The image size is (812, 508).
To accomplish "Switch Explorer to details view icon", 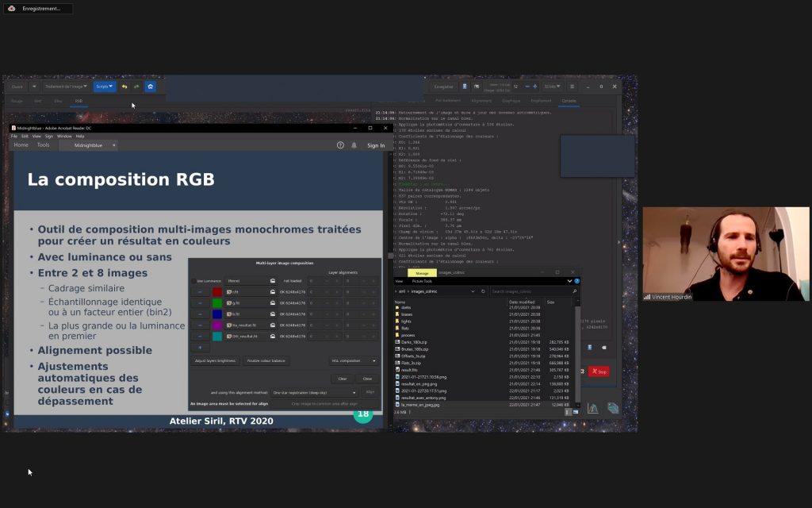I will (568, 412).
